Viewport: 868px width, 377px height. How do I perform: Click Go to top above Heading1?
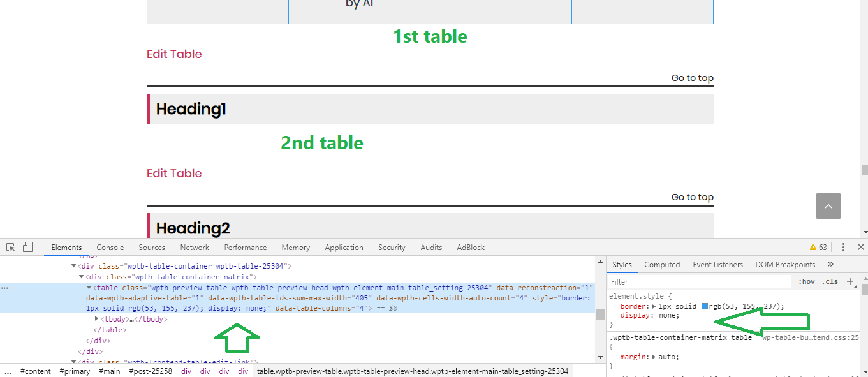point(692,78)
